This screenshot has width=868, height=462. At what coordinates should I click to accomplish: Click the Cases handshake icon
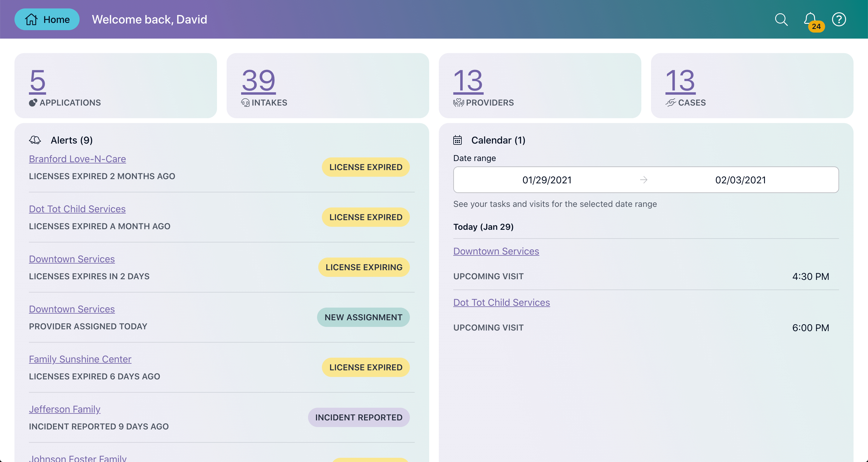671,103
